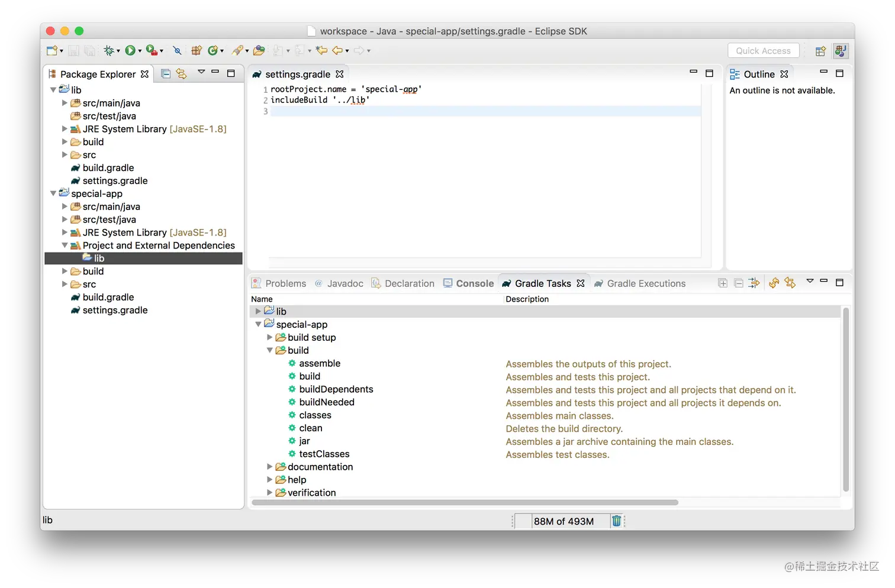895x588 pixels.
Task: Select the testClasses Gradle task
Action: click(324, 454)
